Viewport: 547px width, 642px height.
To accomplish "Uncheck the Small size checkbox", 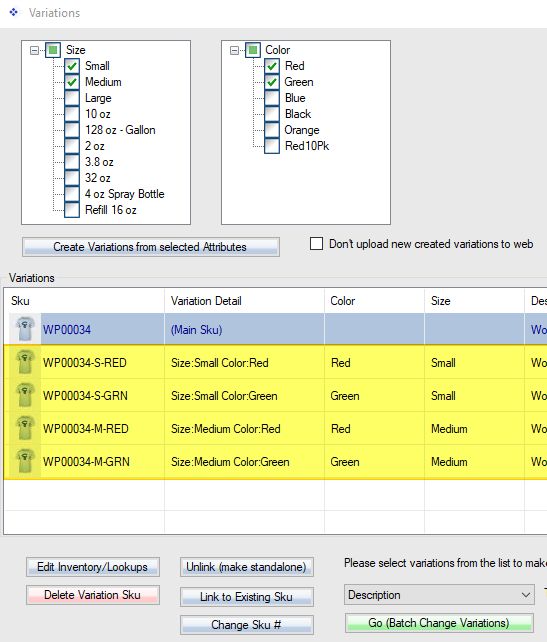I will tap(72, 66).
